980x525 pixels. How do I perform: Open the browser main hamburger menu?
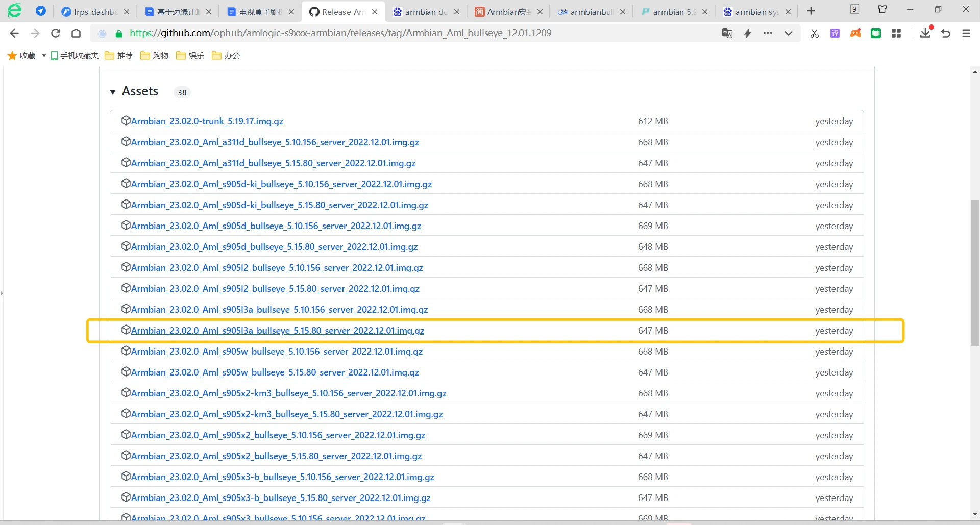(x=966, y=33)
